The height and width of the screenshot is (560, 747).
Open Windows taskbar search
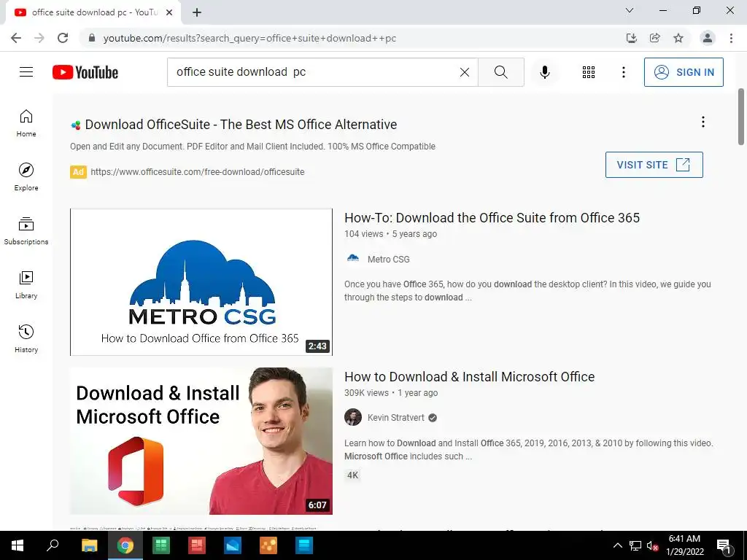[x=53, y=545]
